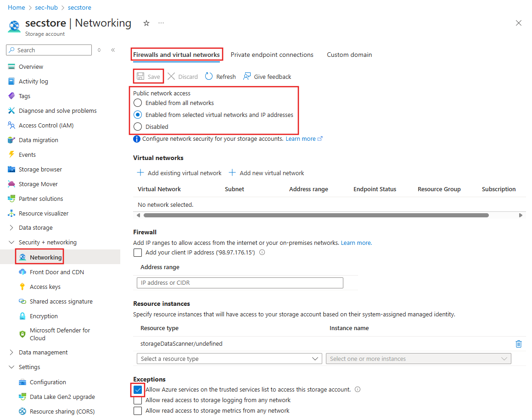Click the sidebar search sort arrows
Screen dimensions: 532x420
click(99, 50)
